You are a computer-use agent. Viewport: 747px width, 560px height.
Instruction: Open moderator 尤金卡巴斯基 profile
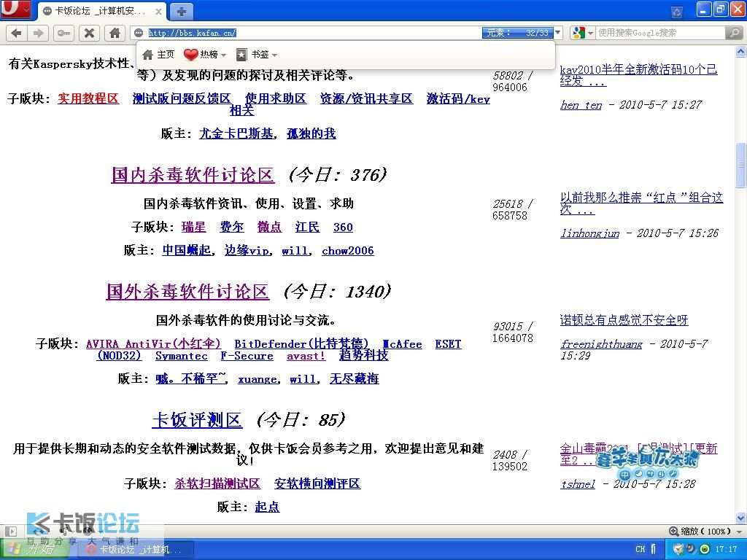coord(236,133)
